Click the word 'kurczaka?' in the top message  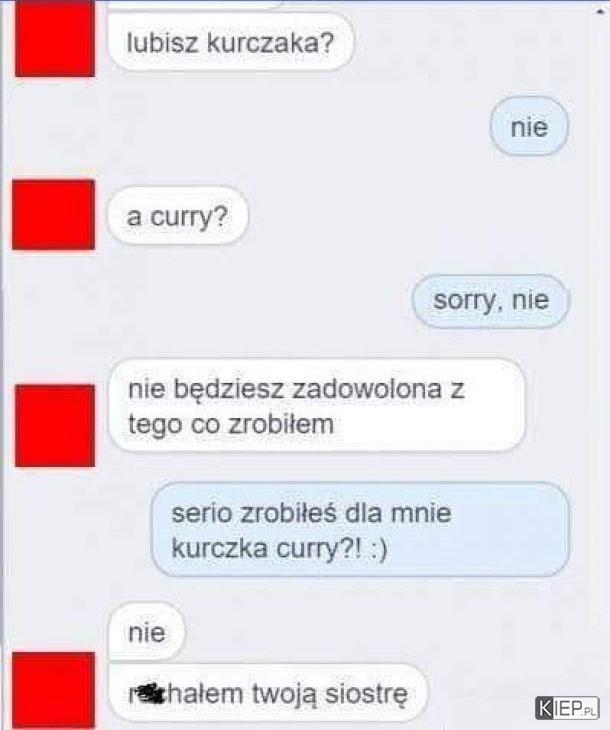(x=270, y=43)
